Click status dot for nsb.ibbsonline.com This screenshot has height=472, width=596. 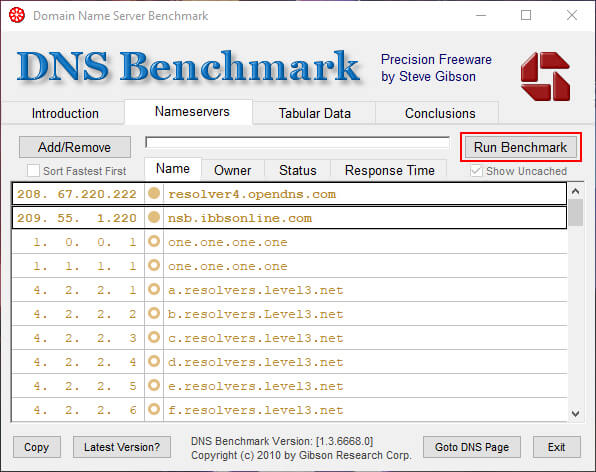[x=154, y=217]
